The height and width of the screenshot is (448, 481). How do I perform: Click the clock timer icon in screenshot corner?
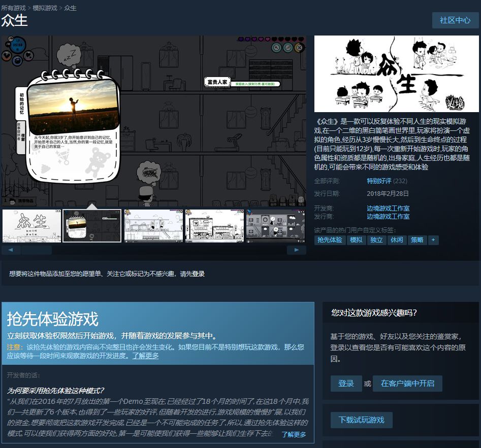coord(17,45)
